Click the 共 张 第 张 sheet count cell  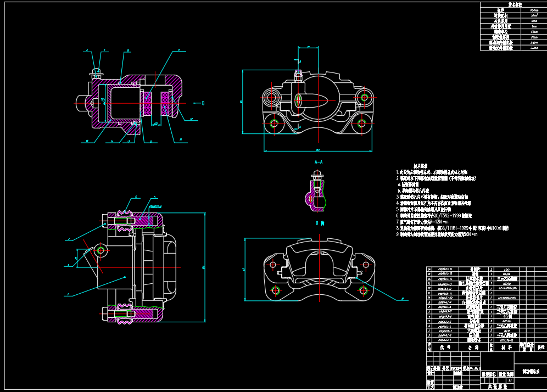496,387
